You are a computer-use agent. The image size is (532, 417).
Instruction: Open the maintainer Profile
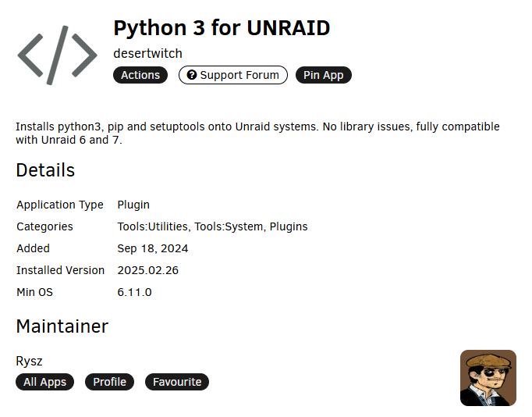point(109,382)
